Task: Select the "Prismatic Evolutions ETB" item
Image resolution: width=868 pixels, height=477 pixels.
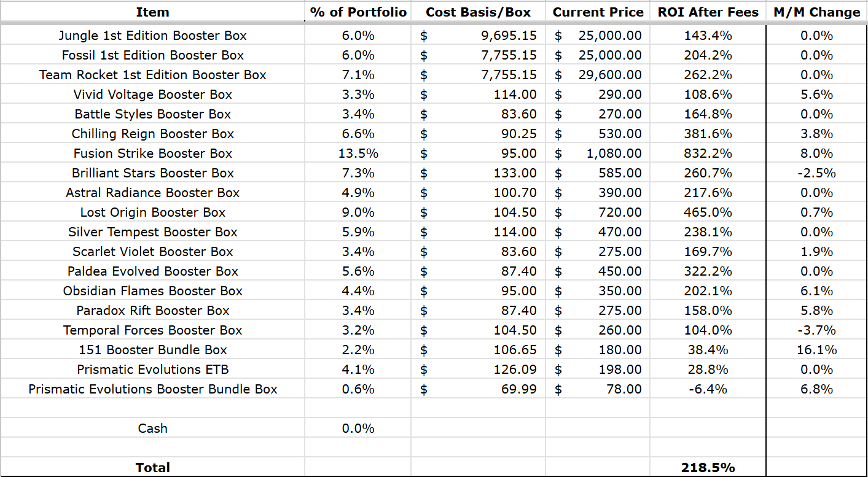Action: 152,370
